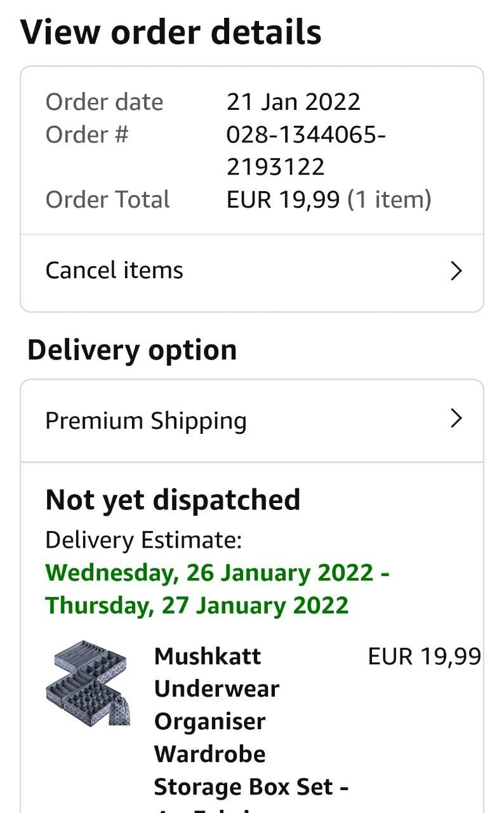Screen dimensions: 504x813
Task: Click the "Order date" label
Action: point(104,102)
